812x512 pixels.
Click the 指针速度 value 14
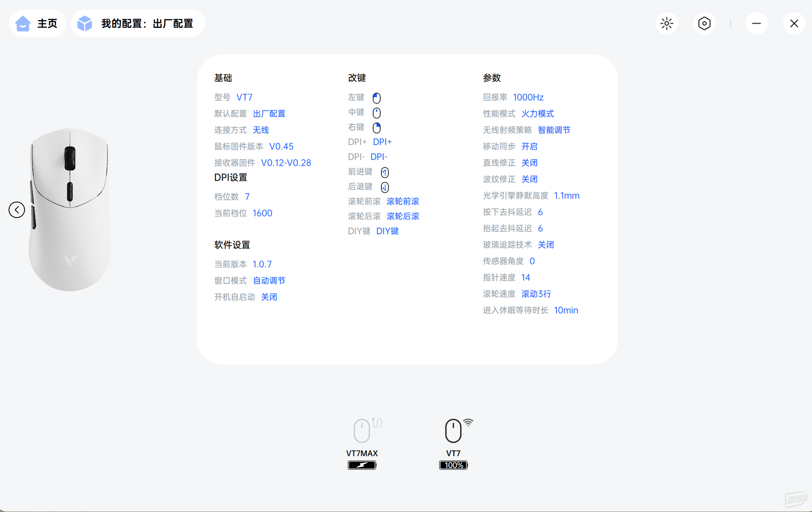tap(526, 278)
